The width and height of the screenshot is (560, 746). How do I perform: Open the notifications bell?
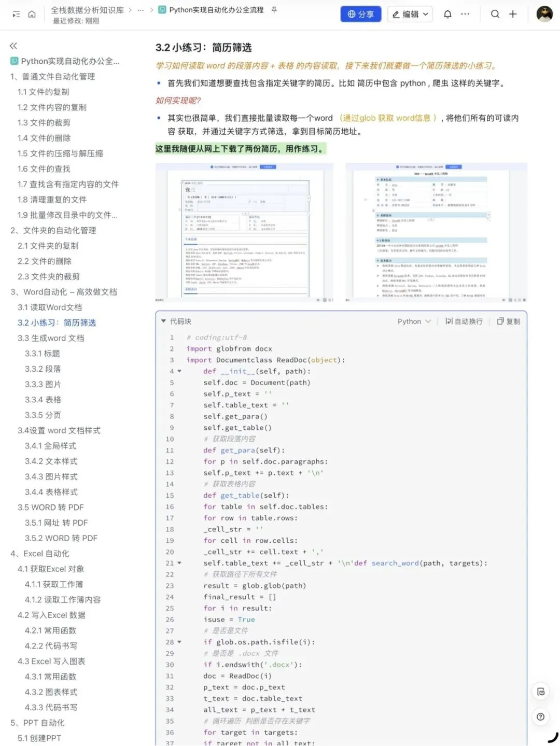447,14
